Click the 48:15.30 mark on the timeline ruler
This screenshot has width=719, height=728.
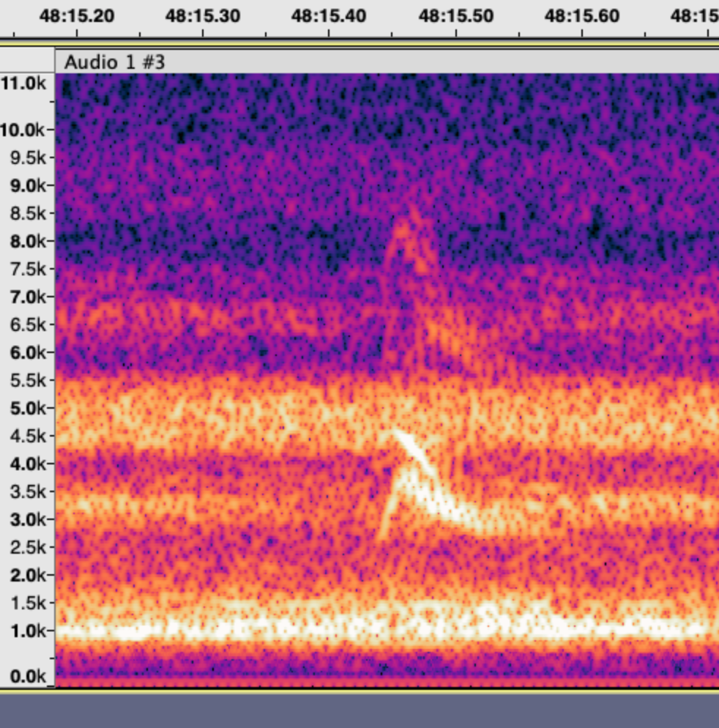coord(202,16)
